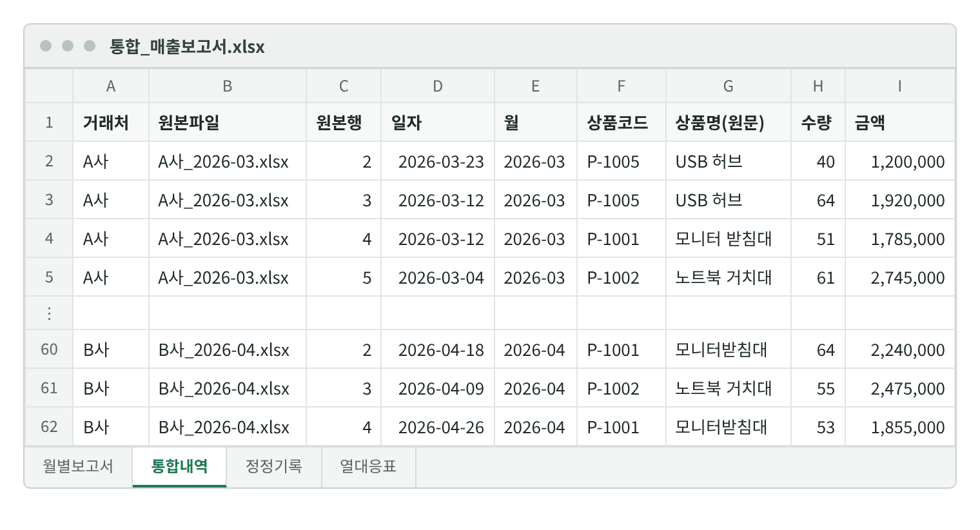Select row 62 header number
This screenshot has height=530, width=980.
[49, 427]
